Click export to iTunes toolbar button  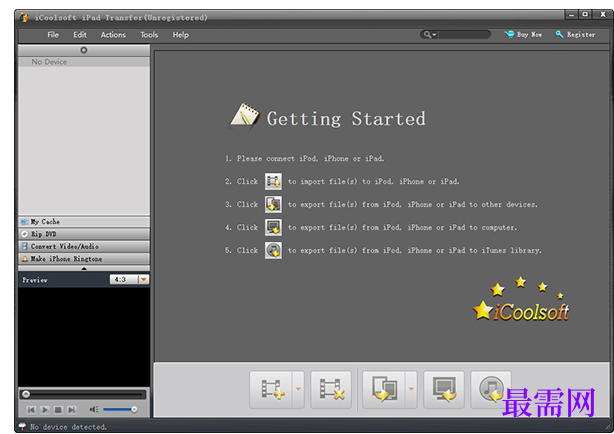point(491,389)
